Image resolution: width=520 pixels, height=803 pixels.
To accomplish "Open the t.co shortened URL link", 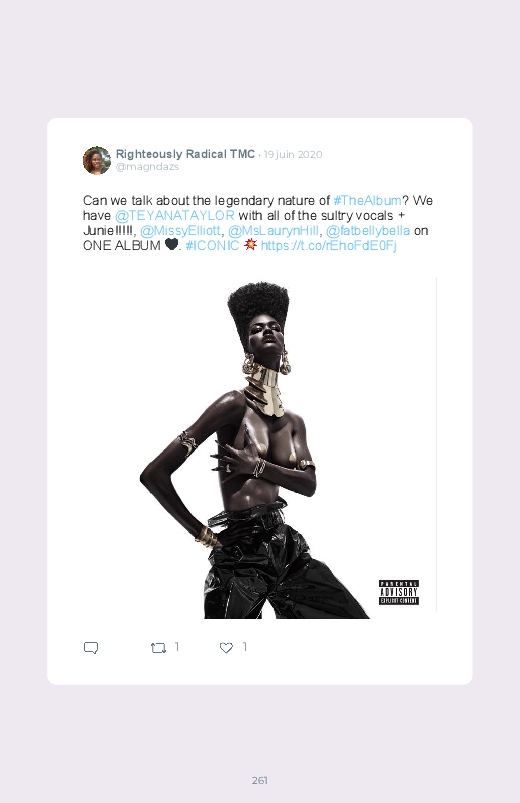I will 328,245.
